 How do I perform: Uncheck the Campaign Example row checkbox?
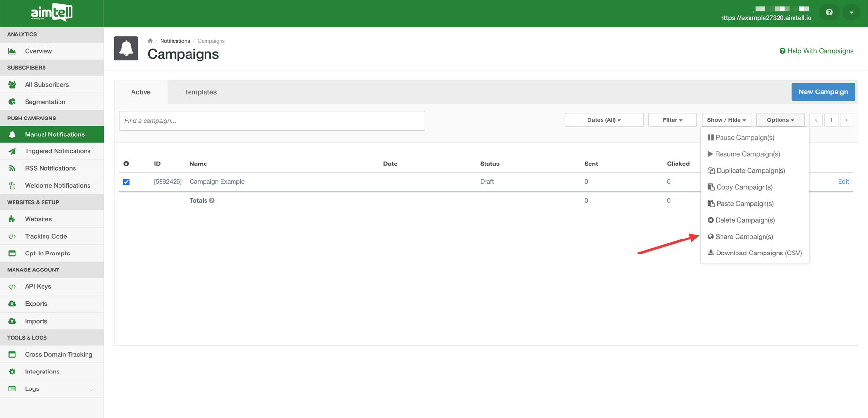point(126,182)
